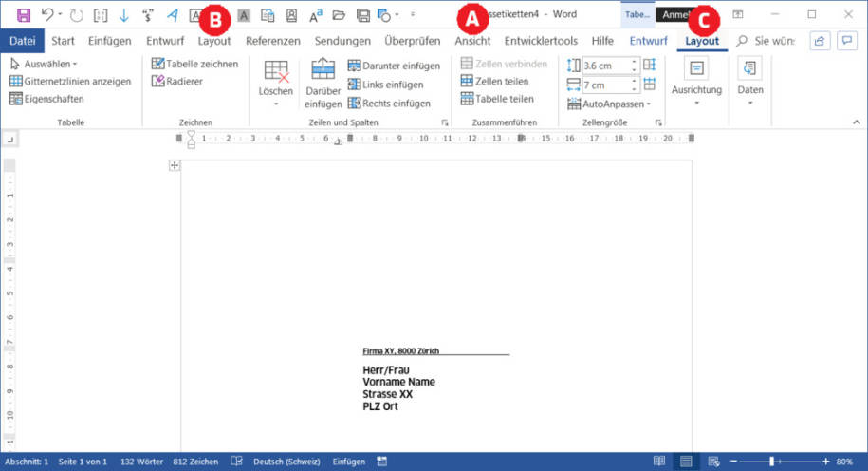
Task: Open the Referenzen tab
Action: tap(273, 41)
